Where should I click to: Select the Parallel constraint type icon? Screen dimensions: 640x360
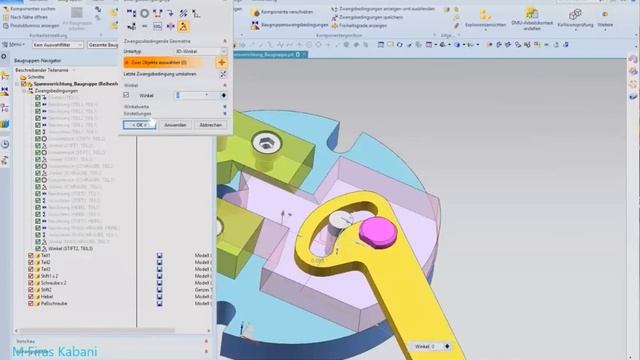click(x=184, y=13)
